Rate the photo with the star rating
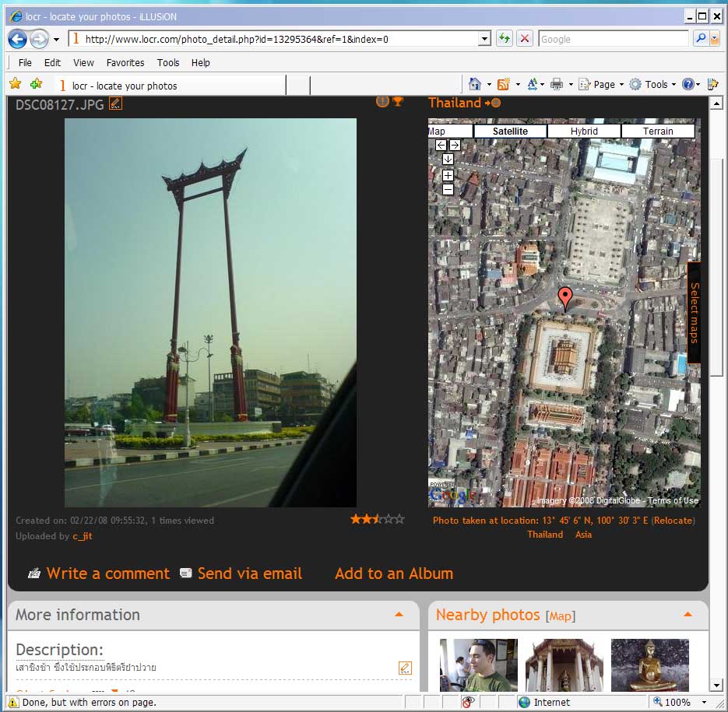This screenshot has width=728, height=712. [378, 519]
